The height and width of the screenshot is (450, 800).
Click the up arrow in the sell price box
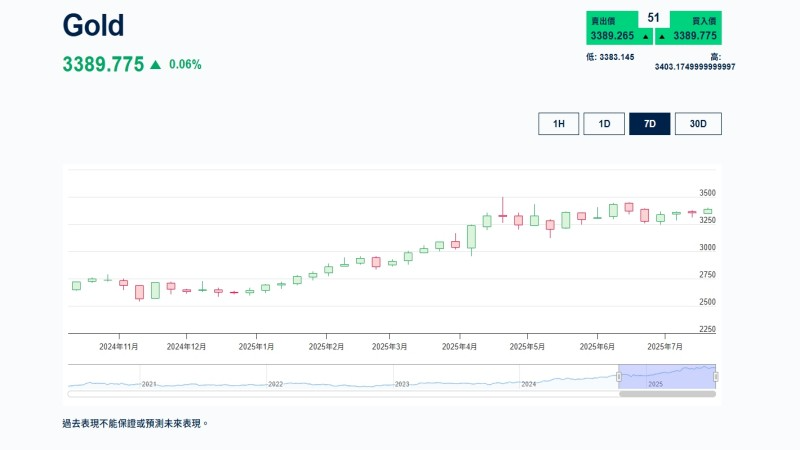[645, 36]
